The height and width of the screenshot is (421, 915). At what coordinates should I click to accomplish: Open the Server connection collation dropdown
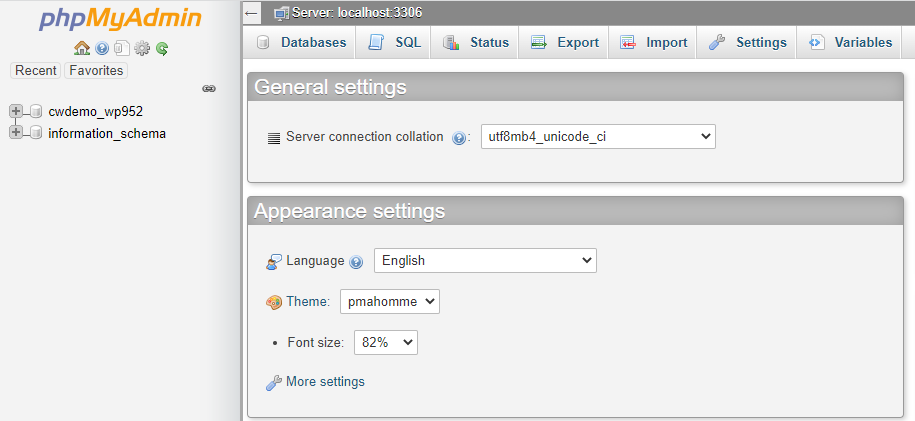tap(597, 137)
